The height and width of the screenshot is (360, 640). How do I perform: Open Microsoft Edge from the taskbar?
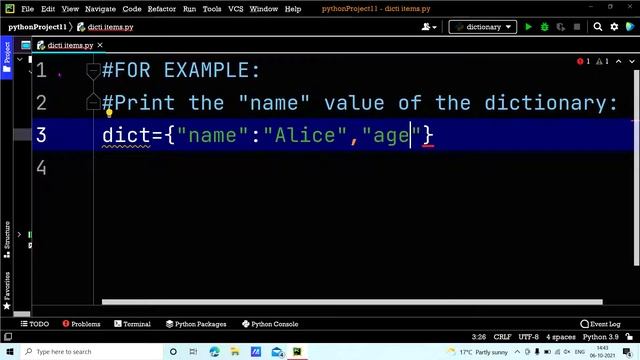pyautogui.click(x=214, y=351)
